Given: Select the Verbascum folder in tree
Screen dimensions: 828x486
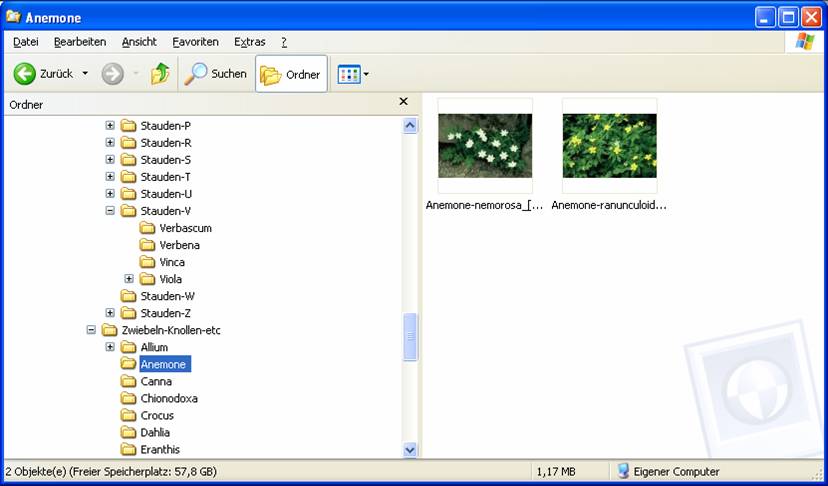Looking at the screenshot, I should click(185, 228).
